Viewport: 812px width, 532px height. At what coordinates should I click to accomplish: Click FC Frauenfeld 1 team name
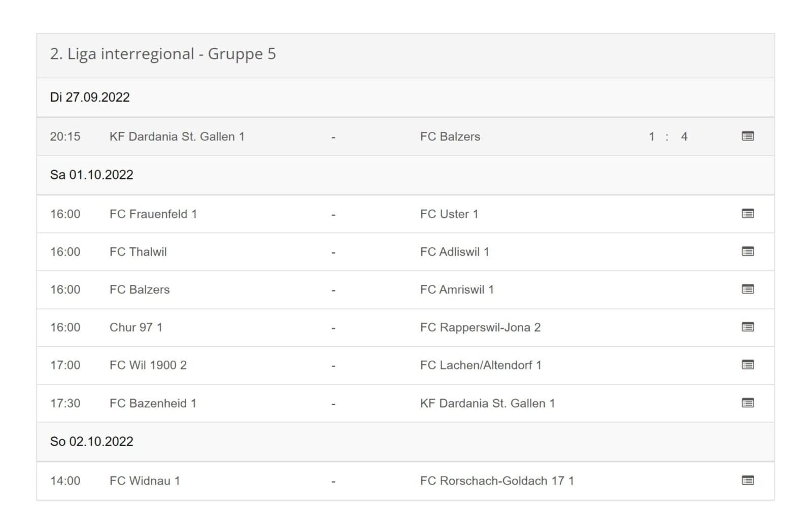click(x=153, y=214)
